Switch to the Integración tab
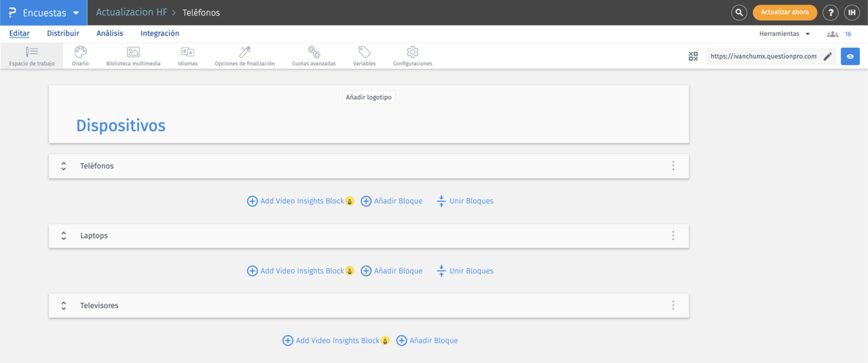The image size is (868, 363). [x=160, y=33]
